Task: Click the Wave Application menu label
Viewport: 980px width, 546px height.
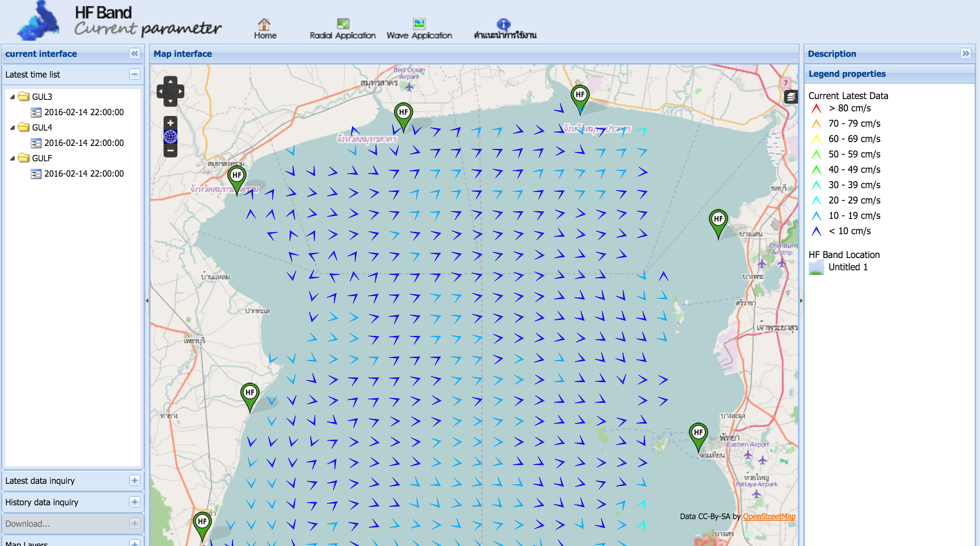Action: coord(419,35)
